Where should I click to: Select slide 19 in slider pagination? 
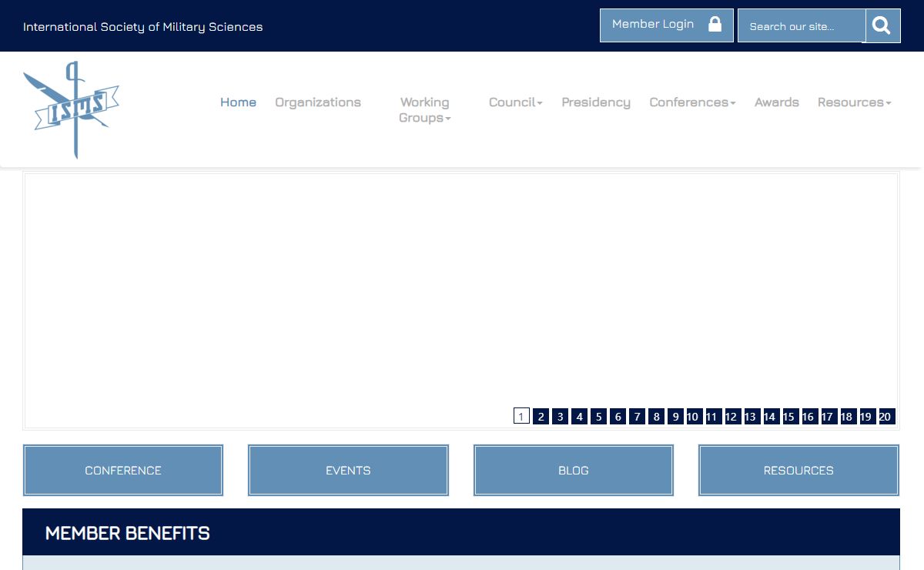coord(866,416)
